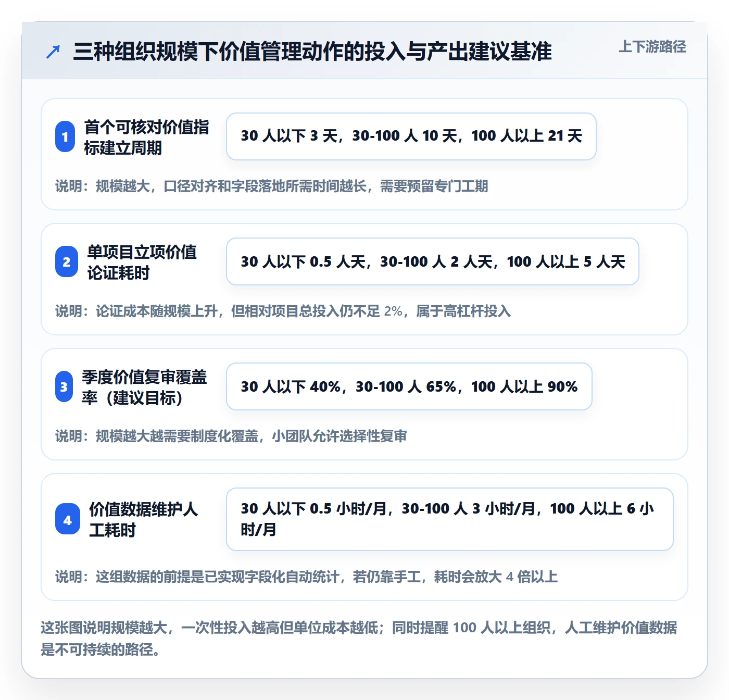Click the note about 字段化自动统计
729x700 pixels.
point(306,577)
